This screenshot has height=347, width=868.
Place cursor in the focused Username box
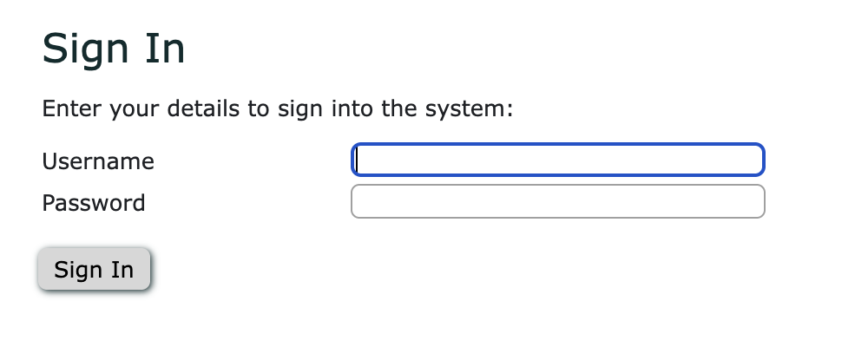557,160
